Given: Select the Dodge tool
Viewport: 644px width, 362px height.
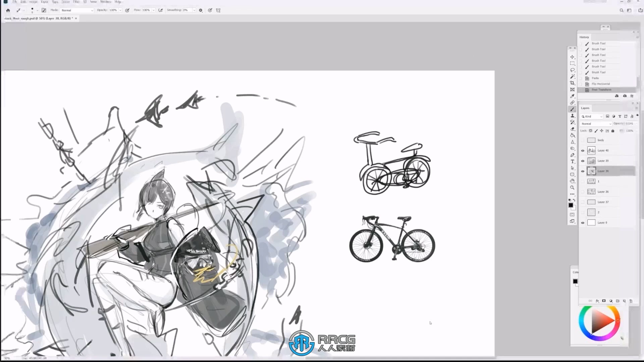Looking at the screenshot, I should (x=572, y=148).
